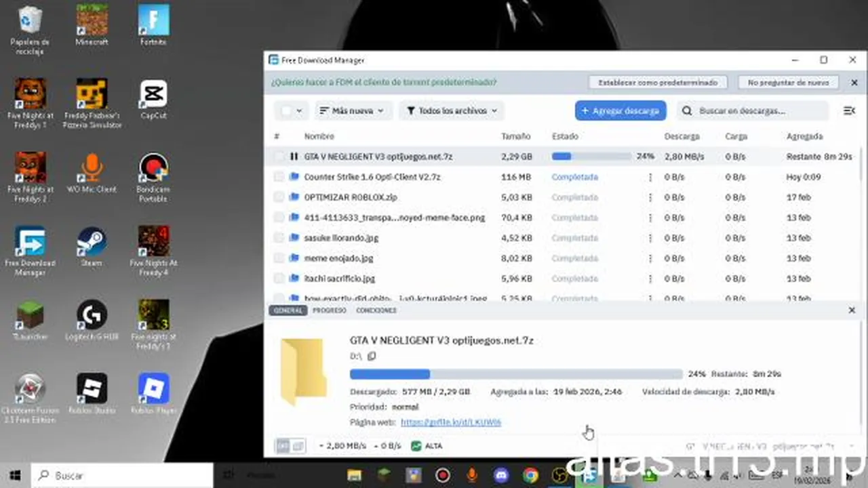This screenshot has height=488, width=868.
Task: Open folder icon for itachi sacrificio.jpg row
Action: coord(294,279)
